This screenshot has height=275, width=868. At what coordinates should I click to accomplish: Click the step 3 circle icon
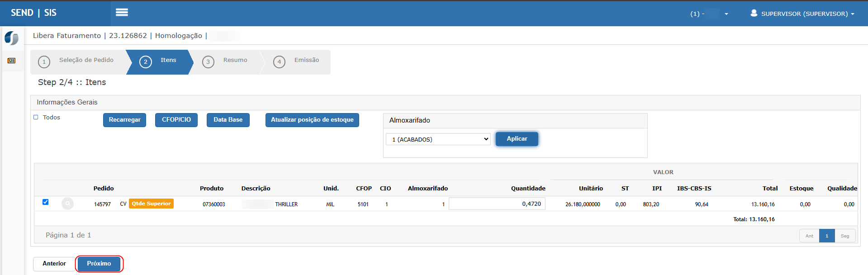coord(208,62)
